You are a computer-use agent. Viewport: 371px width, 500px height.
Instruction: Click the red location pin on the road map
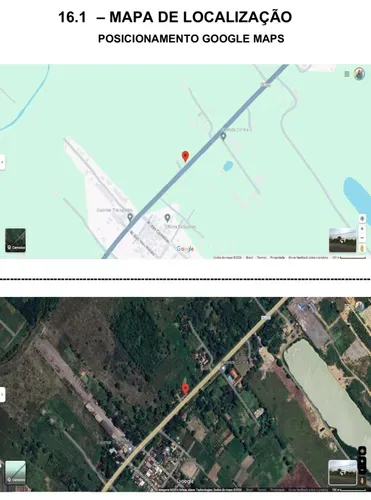[x=185, y=156]
